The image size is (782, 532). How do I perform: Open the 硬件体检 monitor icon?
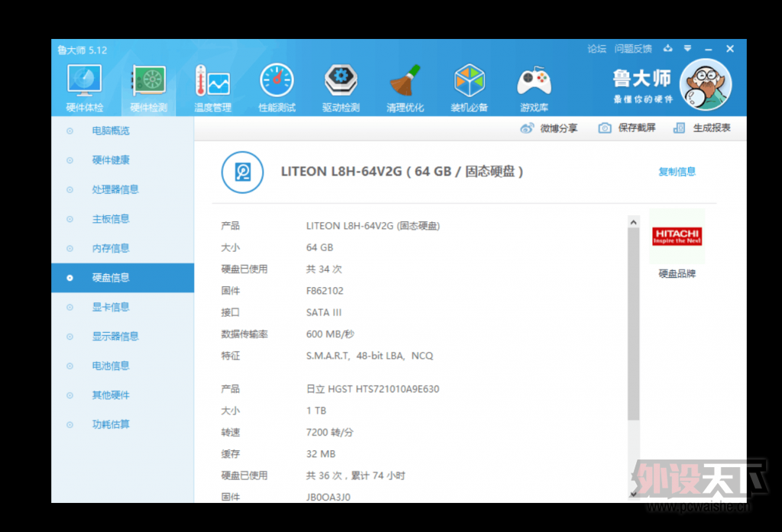[x=84, y=81]
